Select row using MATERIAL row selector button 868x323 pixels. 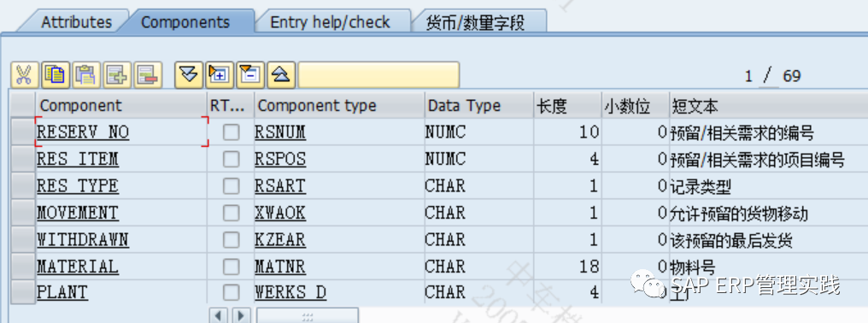(x=23, y=267)
